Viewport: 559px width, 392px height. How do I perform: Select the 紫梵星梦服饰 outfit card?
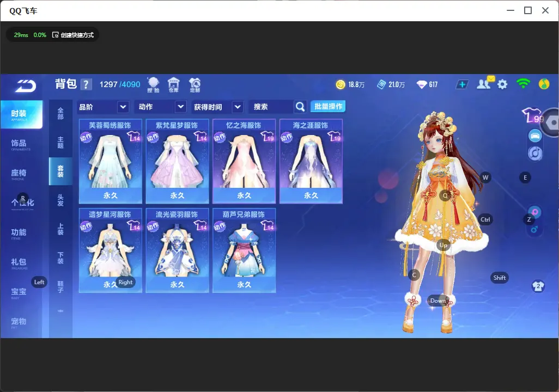tap(177, 162)
